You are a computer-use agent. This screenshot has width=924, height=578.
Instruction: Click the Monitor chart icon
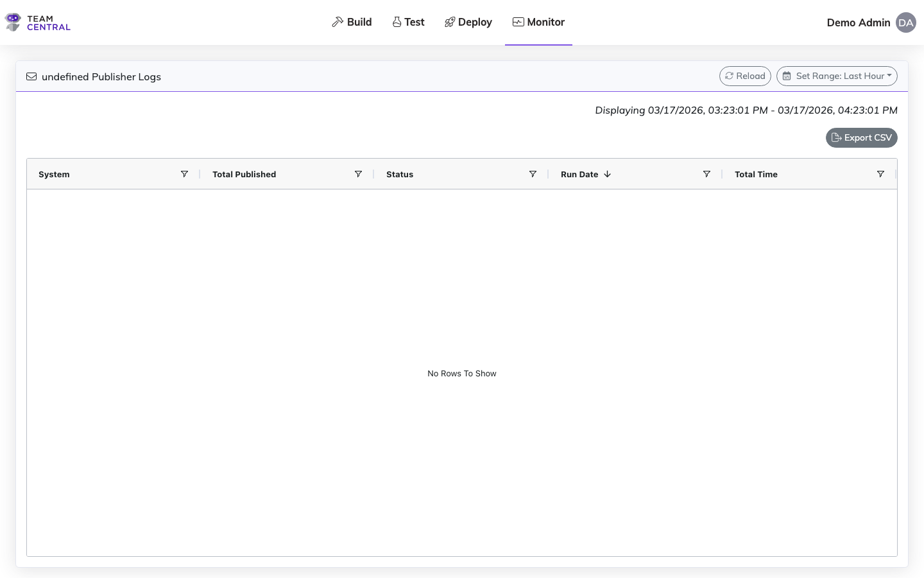517,21
